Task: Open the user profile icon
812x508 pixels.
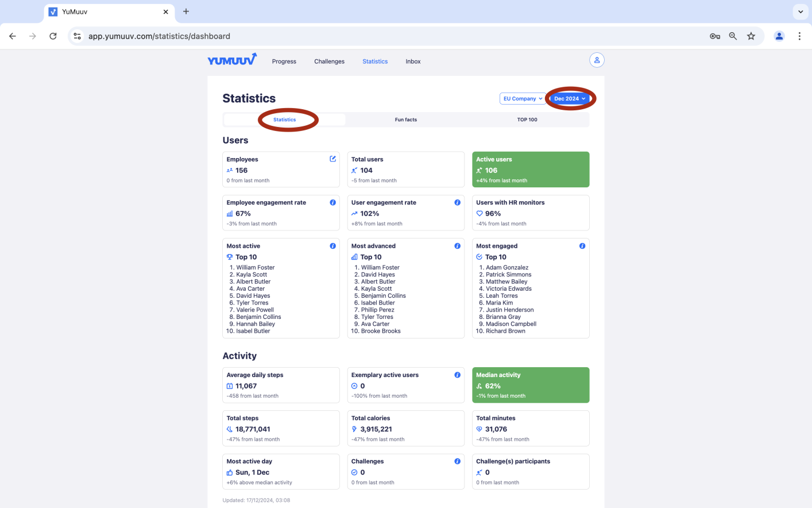Action: pos(596,60)
